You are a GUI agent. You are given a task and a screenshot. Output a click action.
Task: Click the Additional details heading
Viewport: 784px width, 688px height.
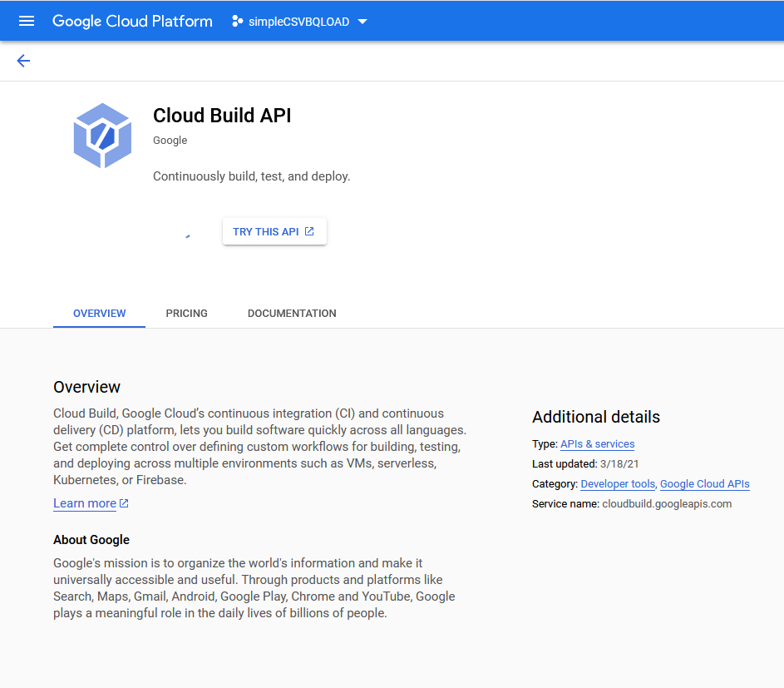tap(596, 417)
